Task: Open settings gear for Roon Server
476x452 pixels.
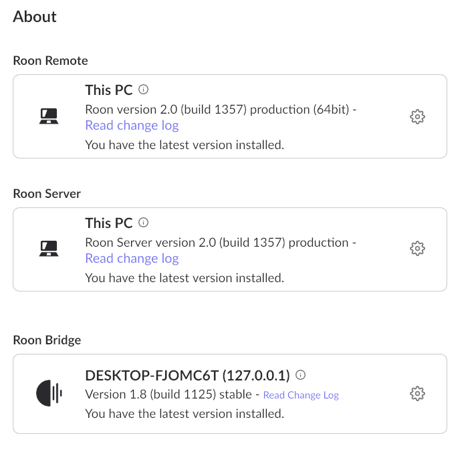Action: click(417, 249)
